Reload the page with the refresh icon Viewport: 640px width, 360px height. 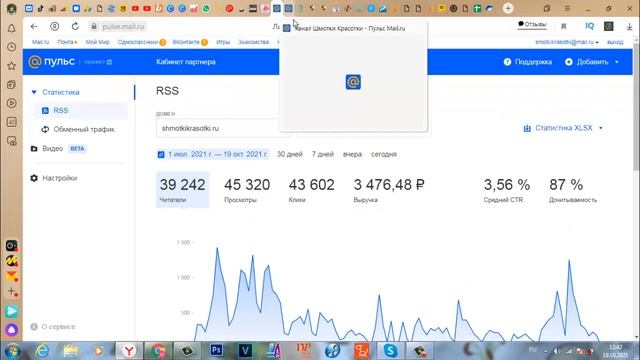(75, 26)
